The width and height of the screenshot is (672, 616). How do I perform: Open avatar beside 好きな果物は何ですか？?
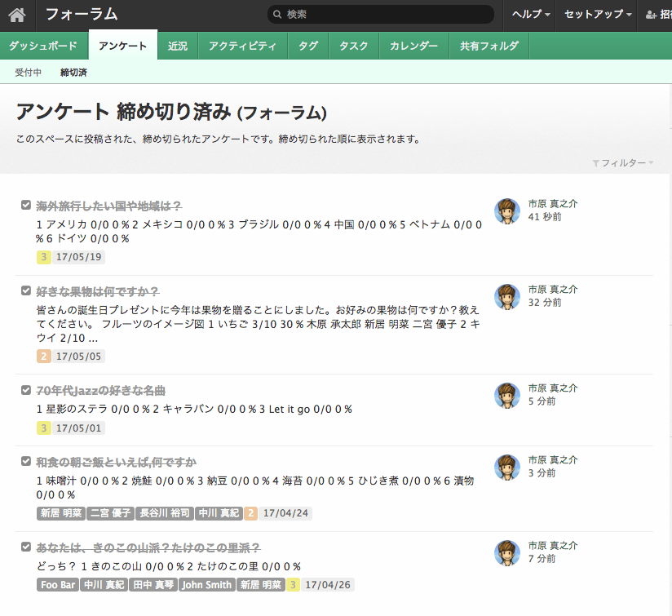coord(507,297)
